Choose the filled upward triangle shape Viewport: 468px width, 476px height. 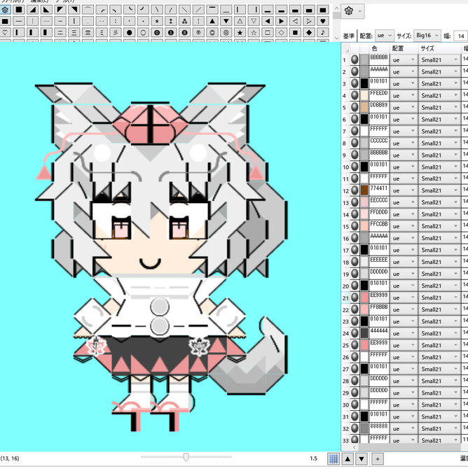click(212, 21)
